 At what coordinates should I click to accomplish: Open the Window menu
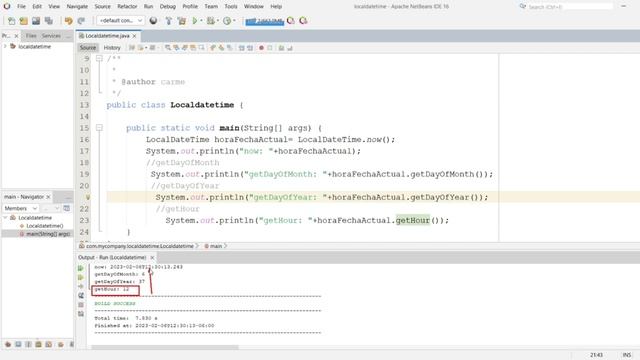click(253, 7)
